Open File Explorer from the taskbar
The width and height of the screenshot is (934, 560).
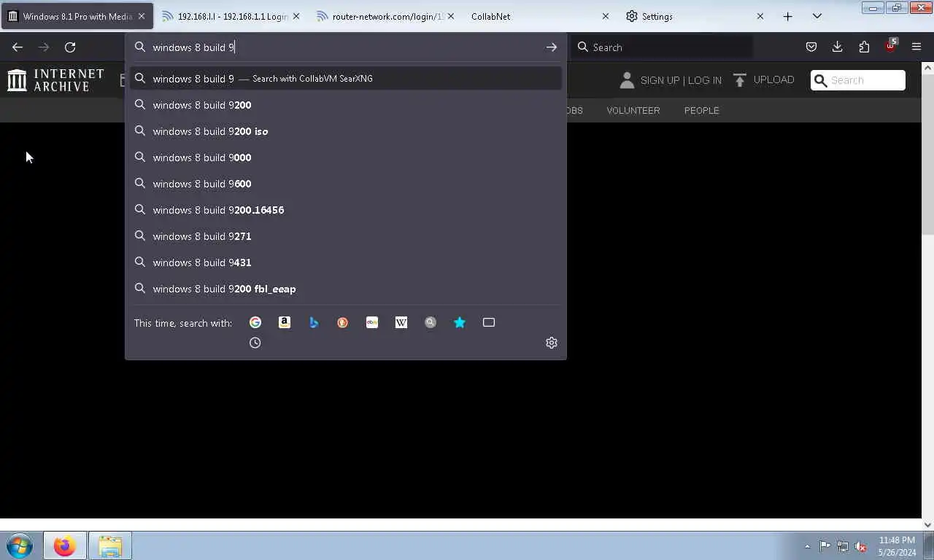click(x=110, y=546)
